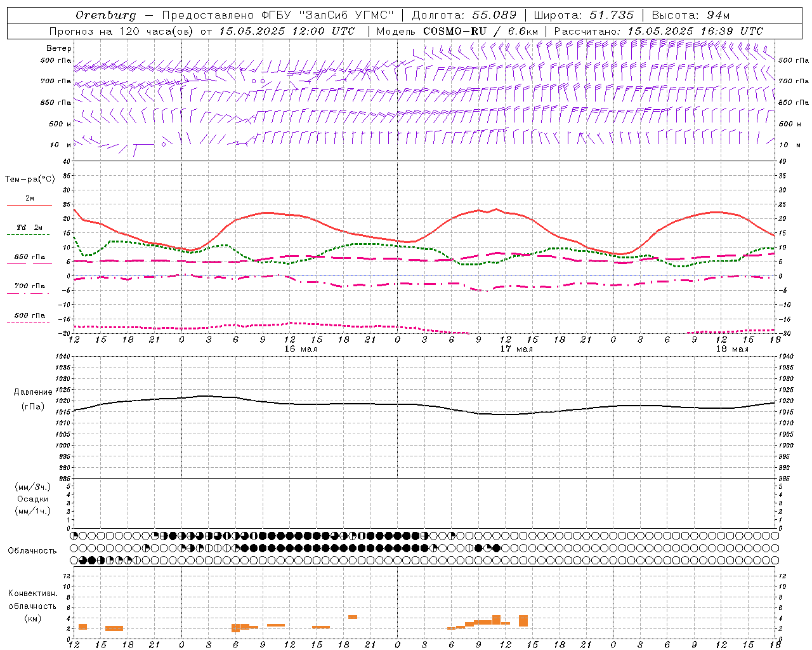Image resolution: width=812 pixels, height=650 pixels.
Task: Click the '(мм/3ч.)' precipitation unit label
Action: [33, 487]
